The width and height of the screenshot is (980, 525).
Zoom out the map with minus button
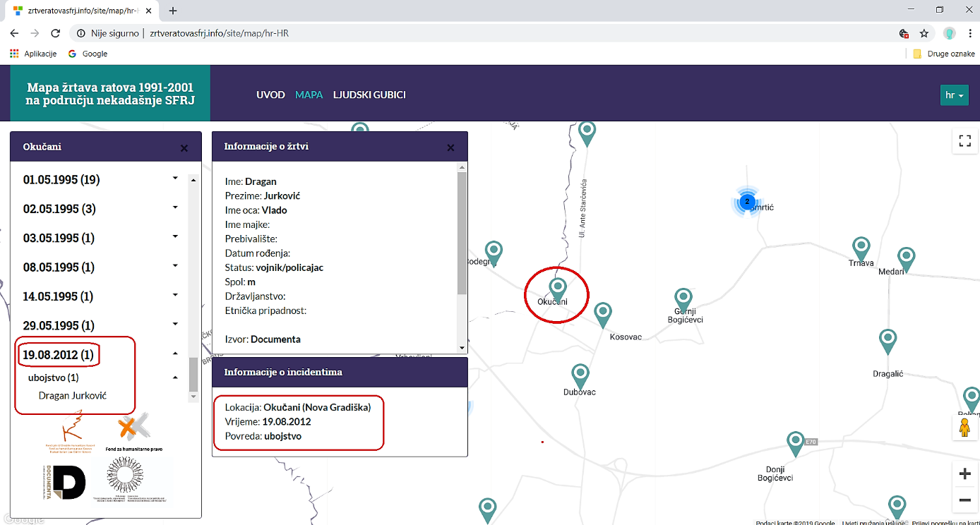point(964,500)
